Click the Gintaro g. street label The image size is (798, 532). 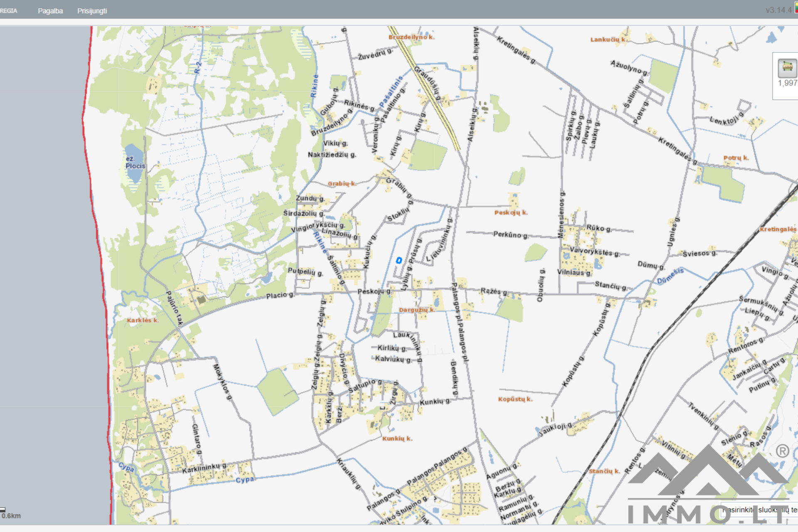coord(197,439)
